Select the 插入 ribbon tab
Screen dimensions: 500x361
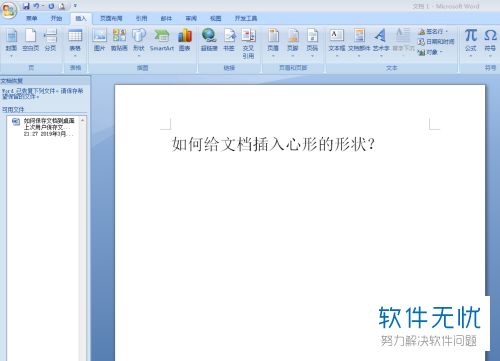coord(81,18)
